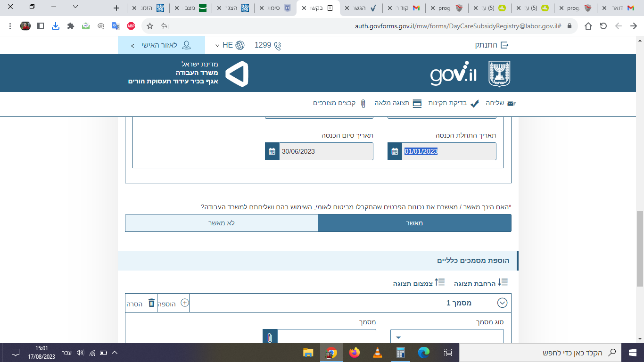Open calendar for income start date
644x362 pixels.
coord(395,151)
